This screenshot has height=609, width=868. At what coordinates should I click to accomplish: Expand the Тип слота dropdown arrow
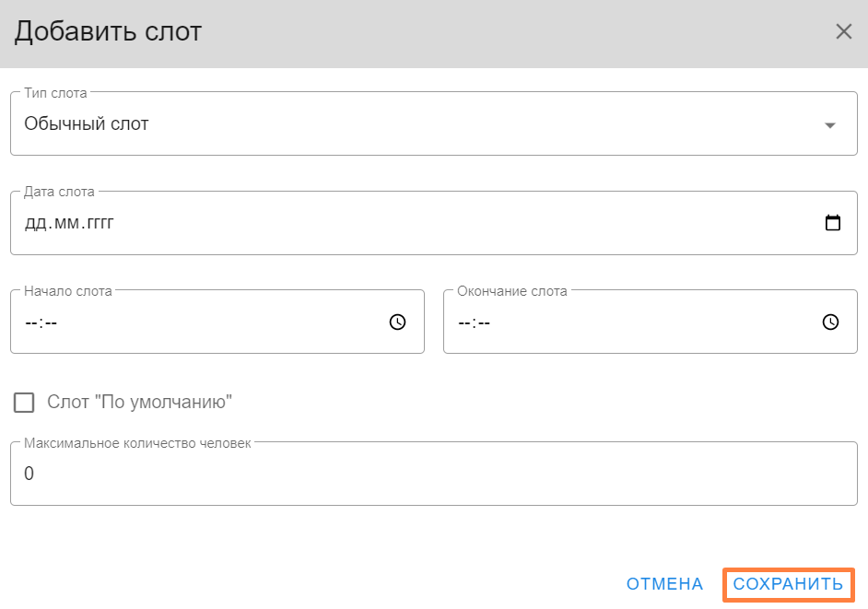[x=829, y=125]
